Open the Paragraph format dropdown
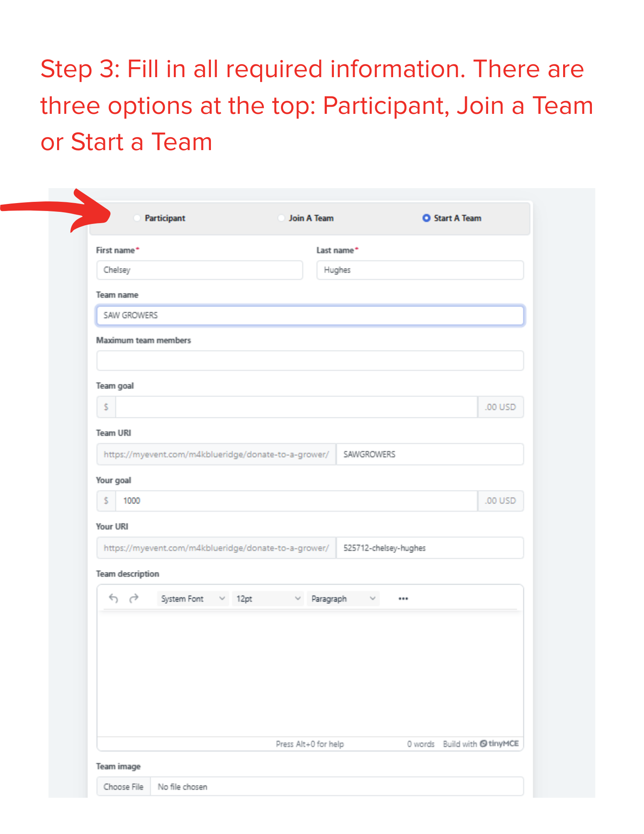644x834 pixels. tap(343, 598)
